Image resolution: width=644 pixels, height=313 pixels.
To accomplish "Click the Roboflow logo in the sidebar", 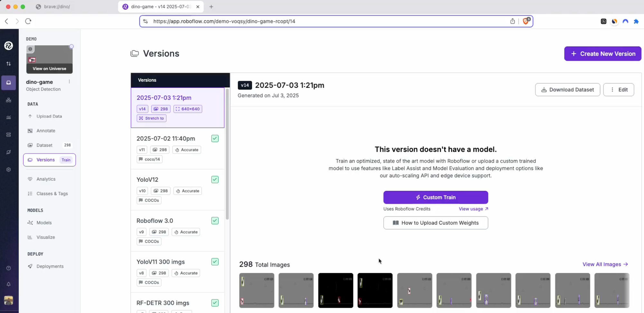I will (9, 46).
